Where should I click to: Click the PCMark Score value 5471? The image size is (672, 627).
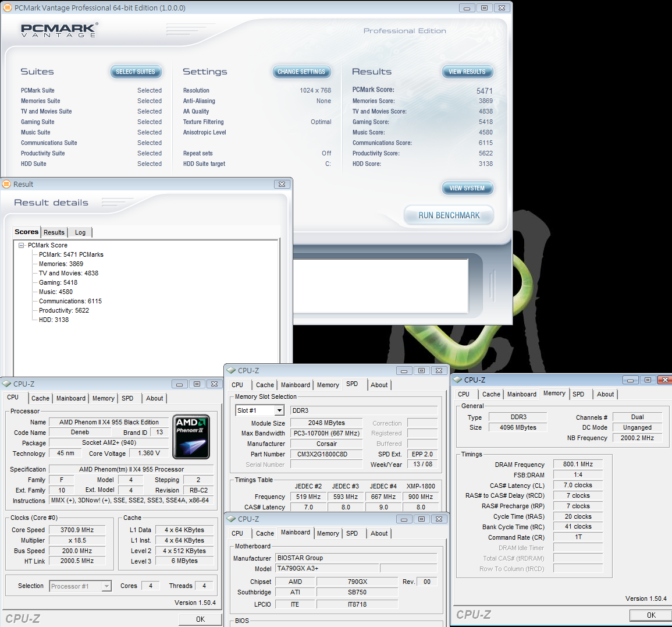point(484,91)
